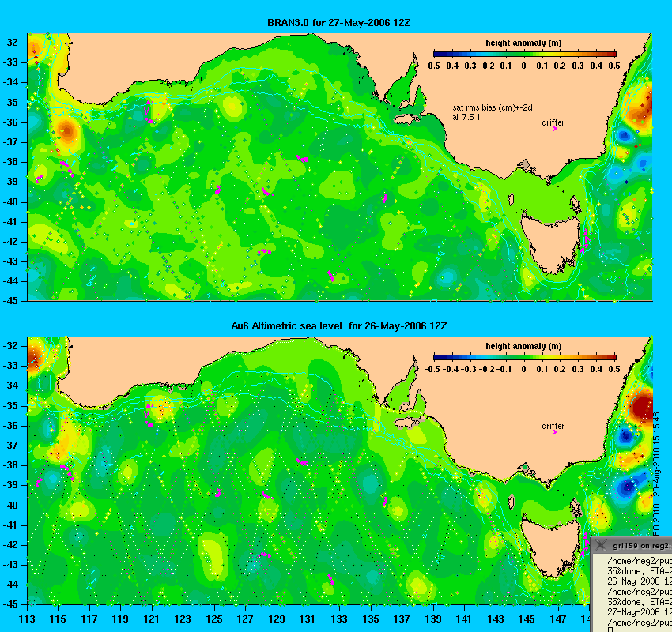Click the colorbar of the Au6 Altimetric plot
Screen dimensions: 672x632
coord(525,357)
